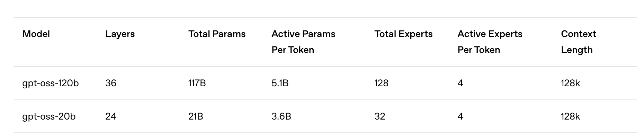Click the 24 layers value

[111, 116]
